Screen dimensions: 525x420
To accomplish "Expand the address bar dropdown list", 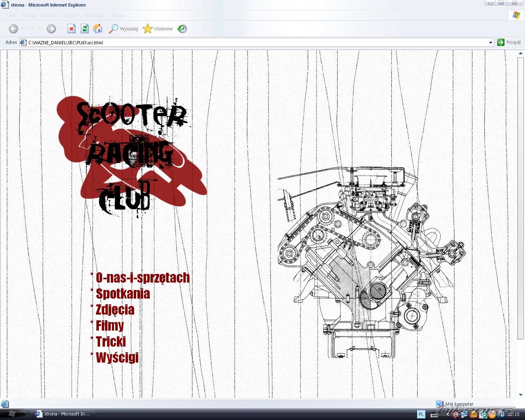I will [491, 42].
